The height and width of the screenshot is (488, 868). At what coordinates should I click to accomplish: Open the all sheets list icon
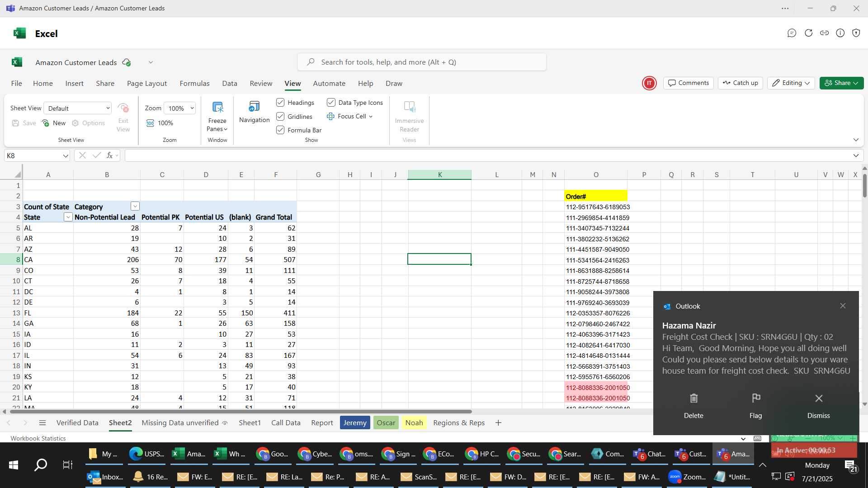tap(42, 423)
